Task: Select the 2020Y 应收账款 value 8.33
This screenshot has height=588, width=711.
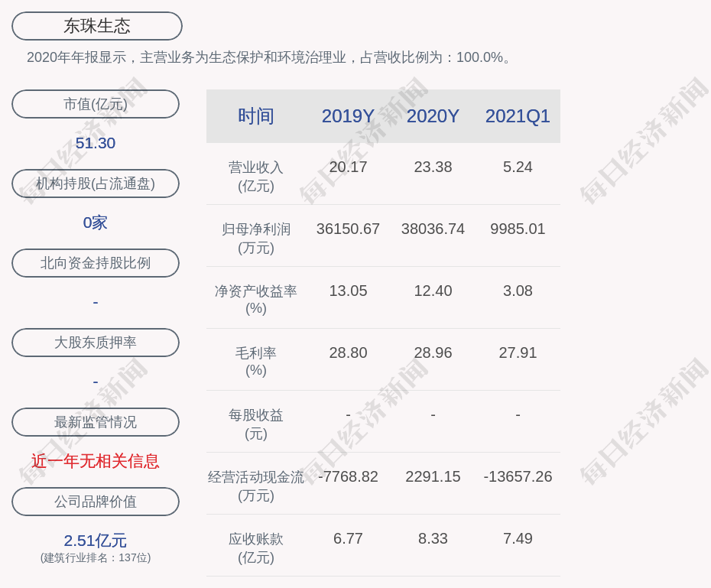Action: 433,538
